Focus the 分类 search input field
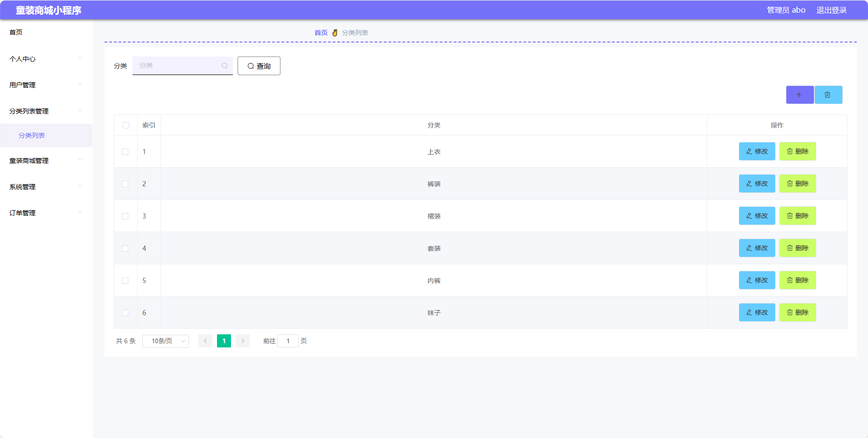 182,66
